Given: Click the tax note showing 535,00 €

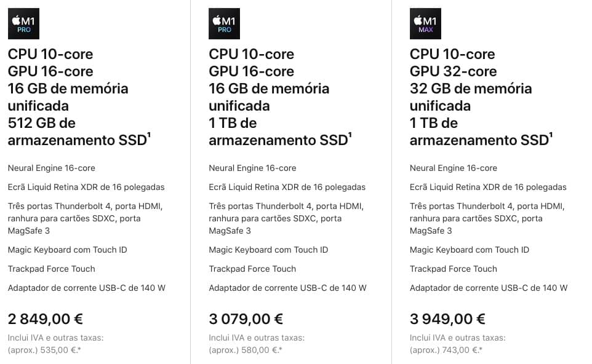Looking at the screenshot, I should pos(55,344).
